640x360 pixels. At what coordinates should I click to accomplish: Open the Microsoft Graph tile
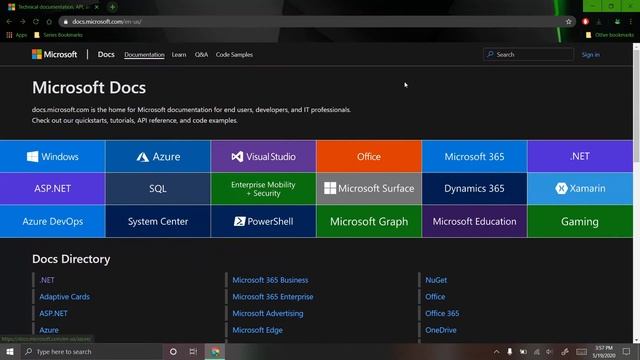click(x=369, y=221)
